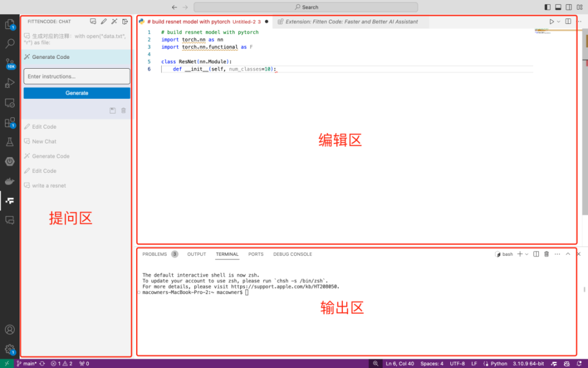The image size is (588, 368).
Task: Toggle the bottom panel layout button
Action: 558,7
